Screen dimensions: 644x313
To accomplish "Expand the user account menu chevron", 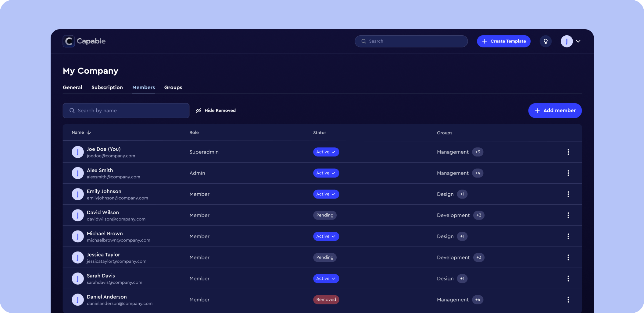I will [x=578, y=41].
